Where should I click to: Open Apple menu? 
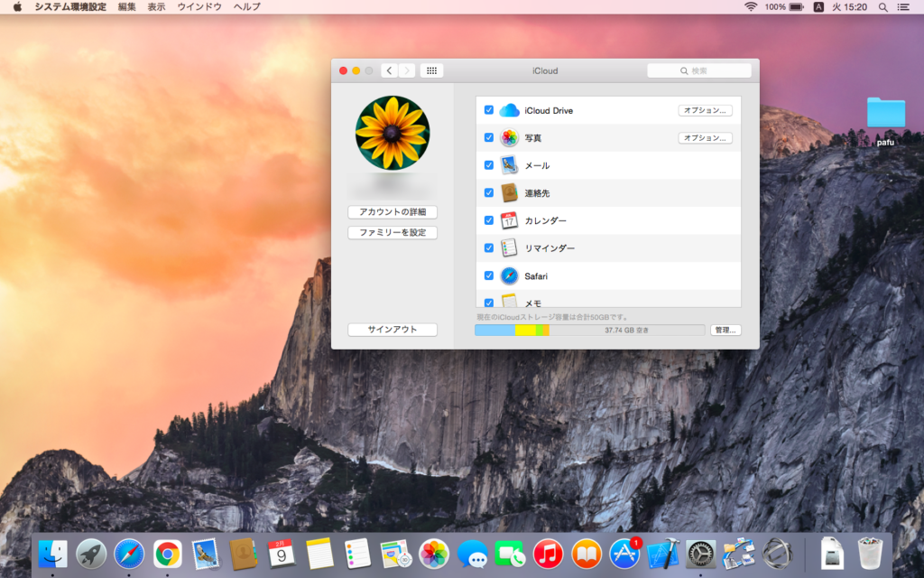(x=17, y=7)
